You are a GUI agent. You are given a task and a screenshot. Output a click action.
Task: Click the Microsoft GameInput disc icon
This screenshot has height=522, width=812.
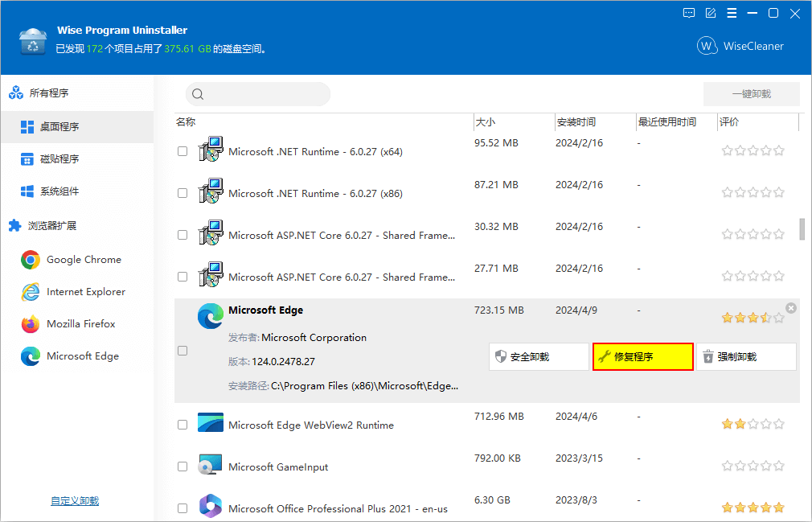(211, 465)
